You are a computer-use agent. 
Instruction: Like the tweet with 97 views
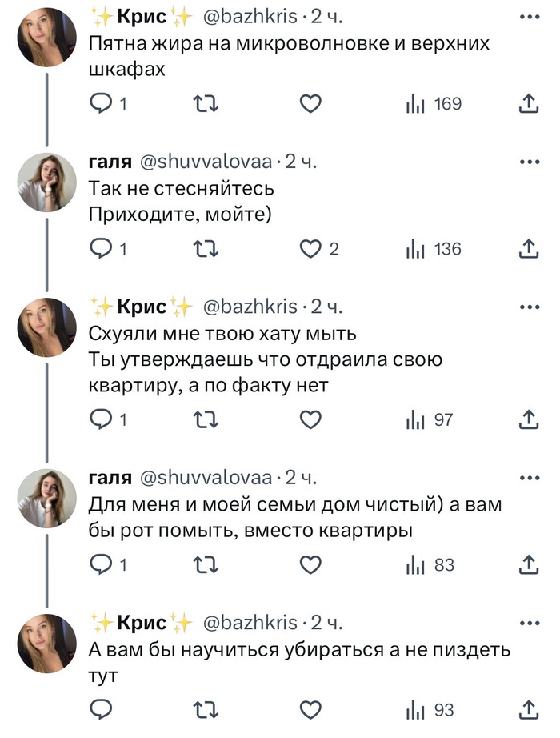[310, 419]
